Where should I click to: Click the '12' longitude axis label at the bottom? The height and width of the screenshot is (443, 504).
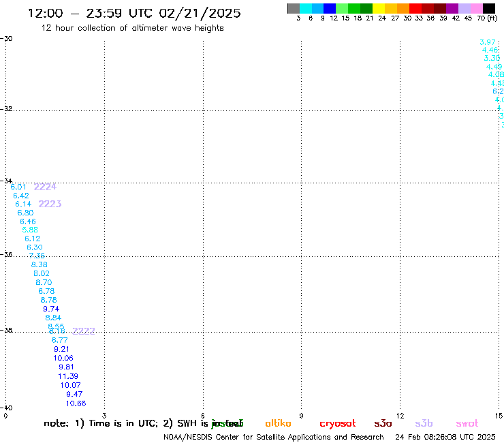(400, 416)
